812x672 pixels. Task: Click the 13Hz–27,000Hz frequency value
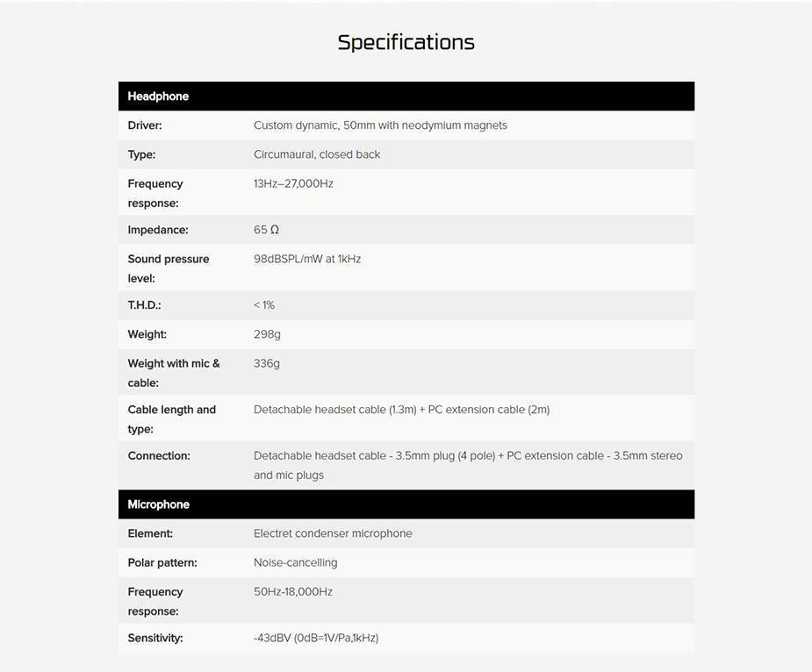[293, 183]
